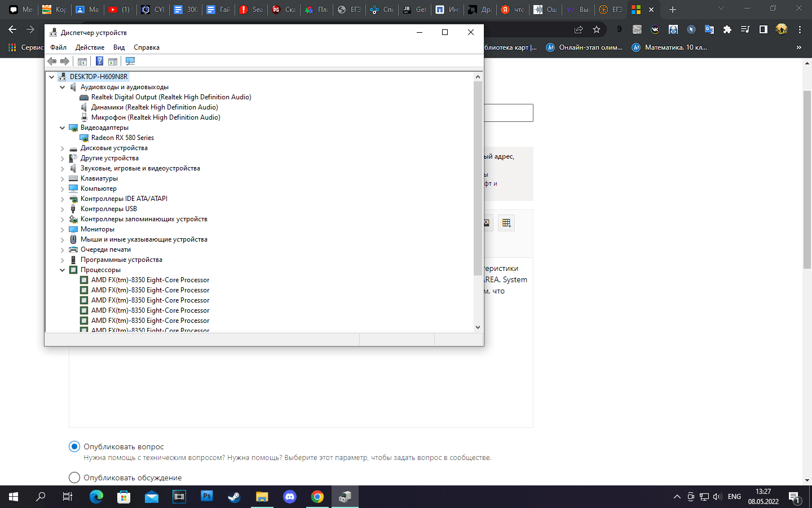812x508 pixels.
Task: Select Опубликовать обсуждение radio button
Action: pos(74,478)
